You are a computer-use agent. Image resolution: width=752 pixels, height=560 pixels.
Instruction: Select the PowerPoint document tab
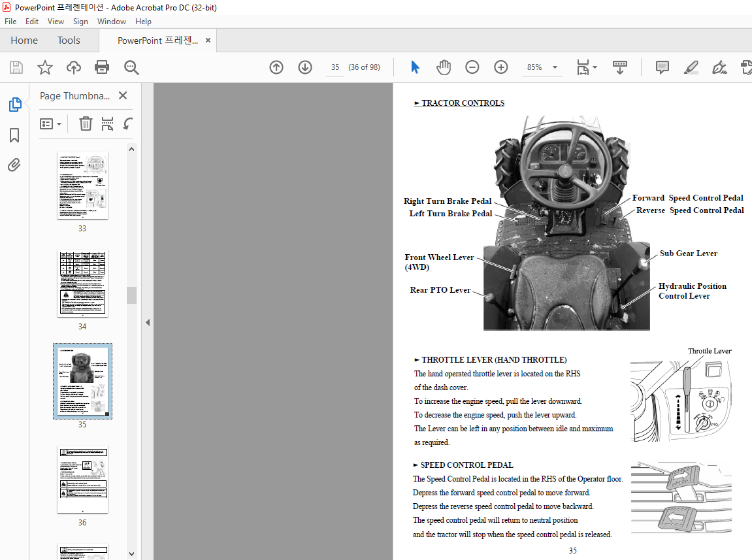pos(158,41)
